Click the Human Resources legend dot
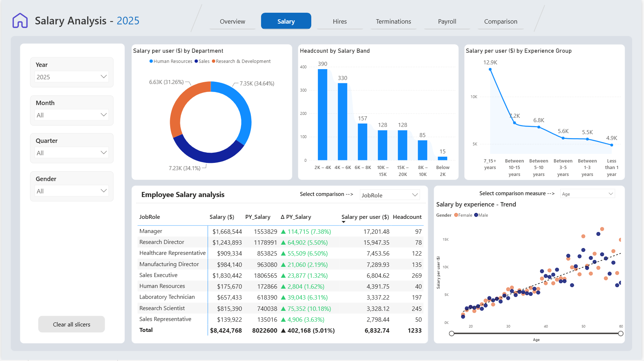This screenshot has width=644, height=361. (151, 61)
